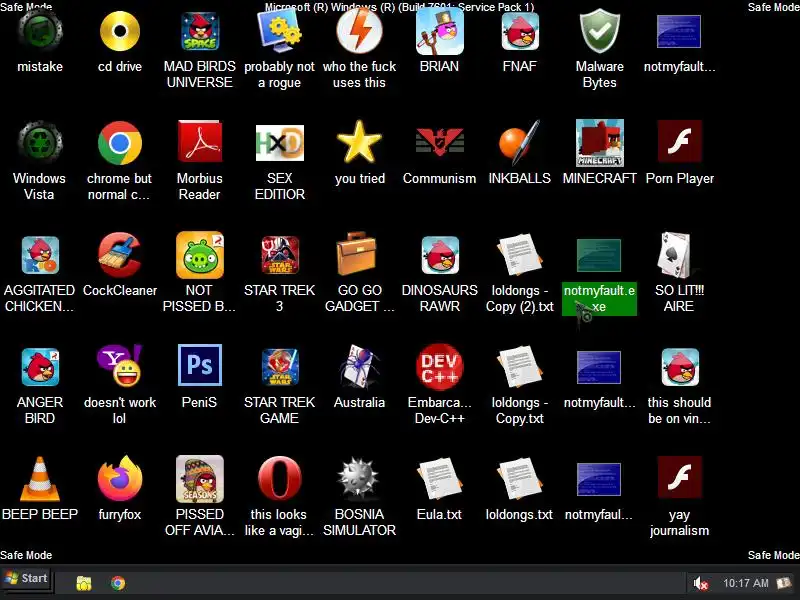Select Opera icon 'this looks like a vagi...'

point(280,478)
